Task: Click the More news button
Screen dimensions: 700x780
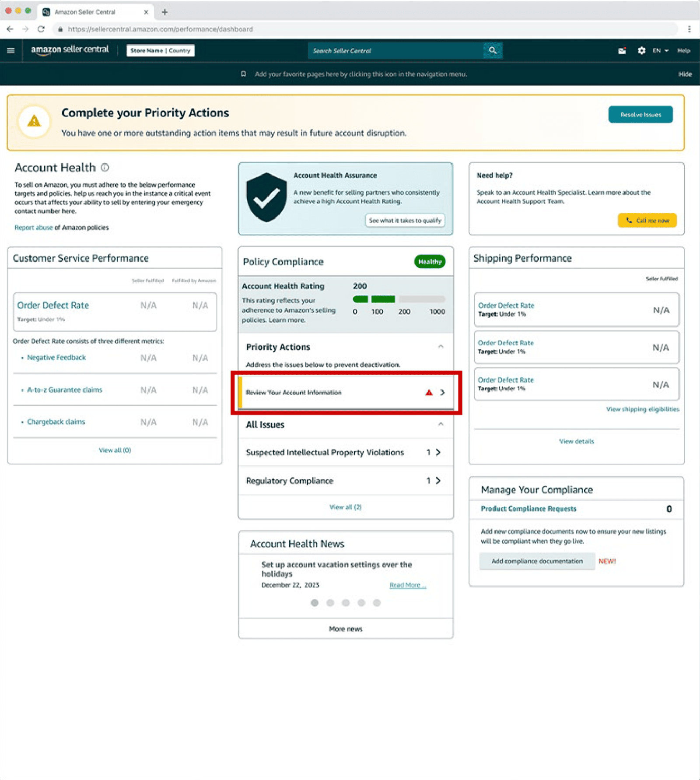Action: click(x=346, y=629)
